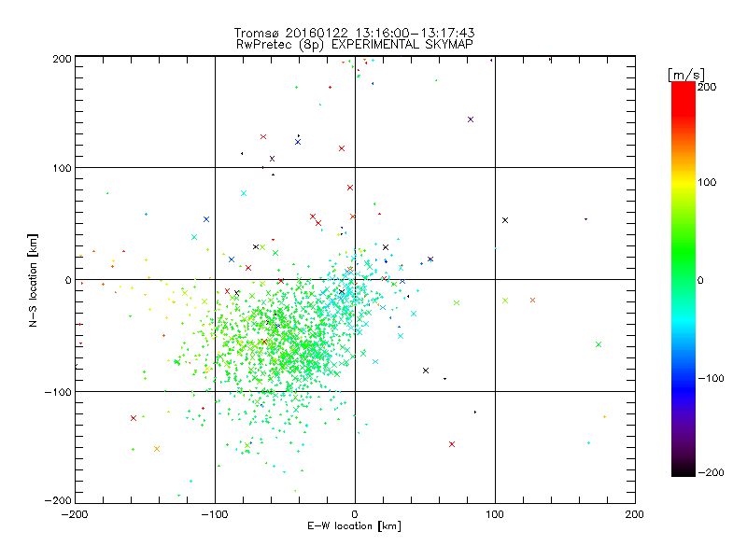This screenshot has height=560, width=747.
Task: Click the purple X marker in the upper right
Action: pos(471,119)
